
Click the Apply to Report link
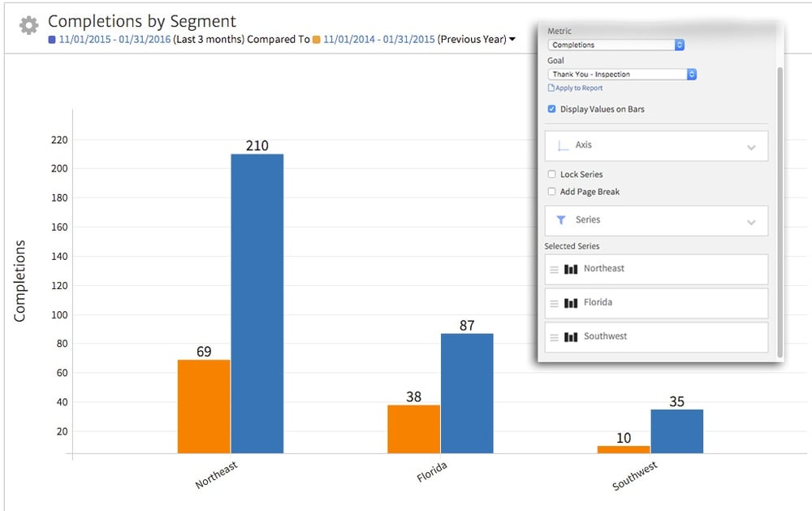(578, 87)
